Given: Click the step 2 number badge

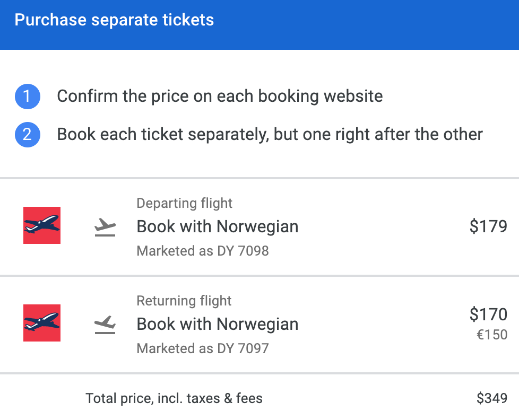Looking at the screenshot, I should pos(28,135).
